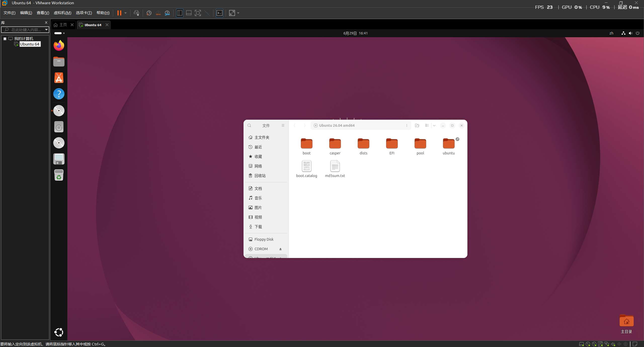Toggle the thumbnail bar view button
The height and width of the screenshot is (347, 644).
(x=189, y=13)
